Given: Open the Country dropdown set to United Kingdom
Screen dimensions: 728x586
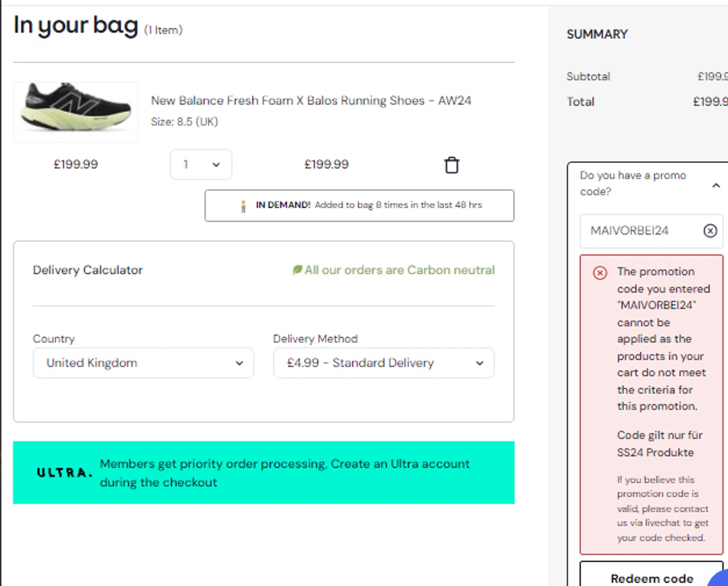Looking at the screenshot, I should point(143,363).
